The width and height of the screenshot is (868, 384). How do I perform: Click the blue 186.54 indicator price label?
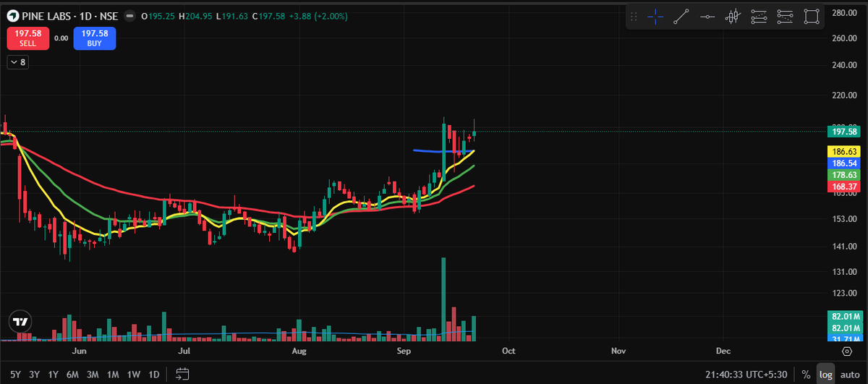(x=843, y=163)
